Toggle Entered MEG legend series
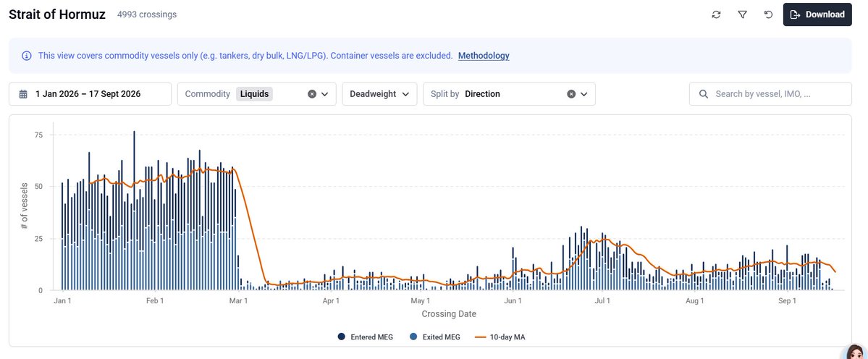This screenshot has height=359, width=868. pos(366,337)
